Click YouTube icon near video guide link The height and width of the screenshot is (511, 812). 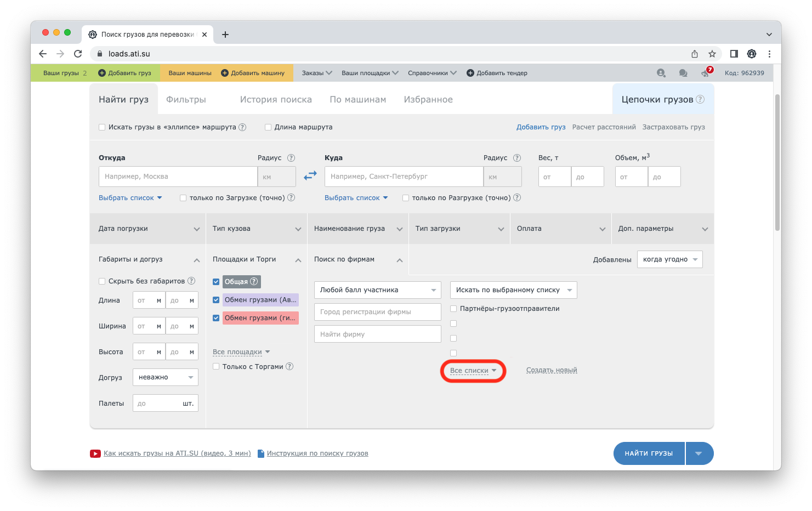point(95,453)
